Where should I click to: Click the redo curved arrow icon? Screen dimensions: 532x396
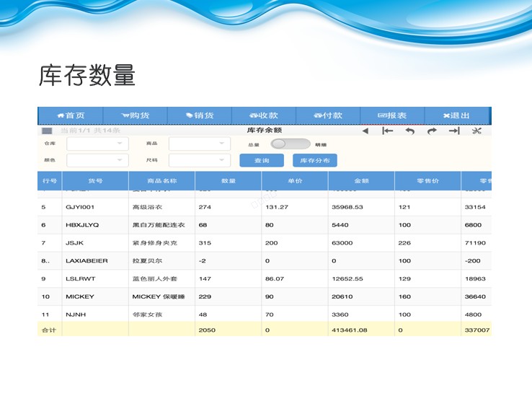432,131
